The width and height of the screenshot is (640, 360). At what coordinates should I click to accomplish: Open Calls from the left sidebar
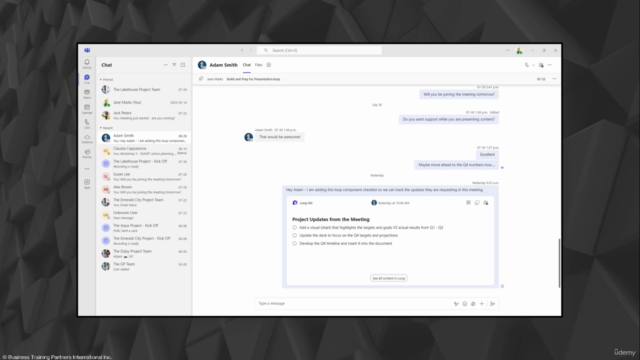pos(87,124)
